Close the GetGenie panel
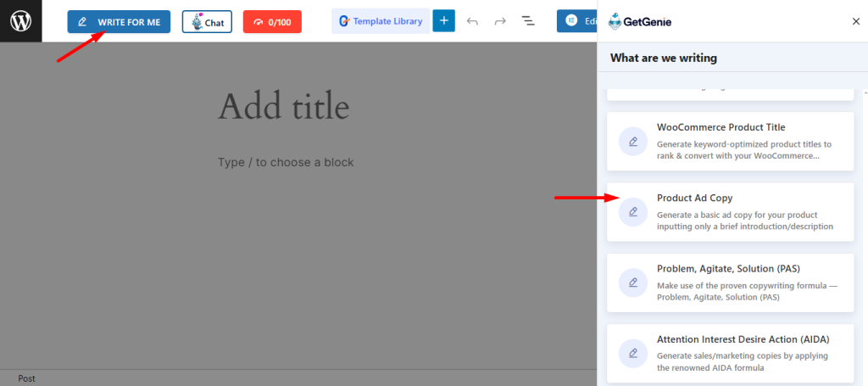The height and width of the screenshot is (386, 868). click(x=855, y=21)
